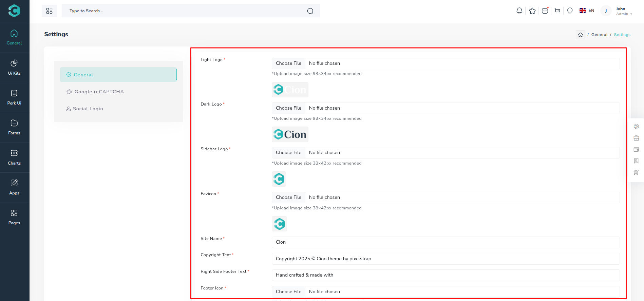Open the bookmarks star icon
644x301 pixels.
532,11
